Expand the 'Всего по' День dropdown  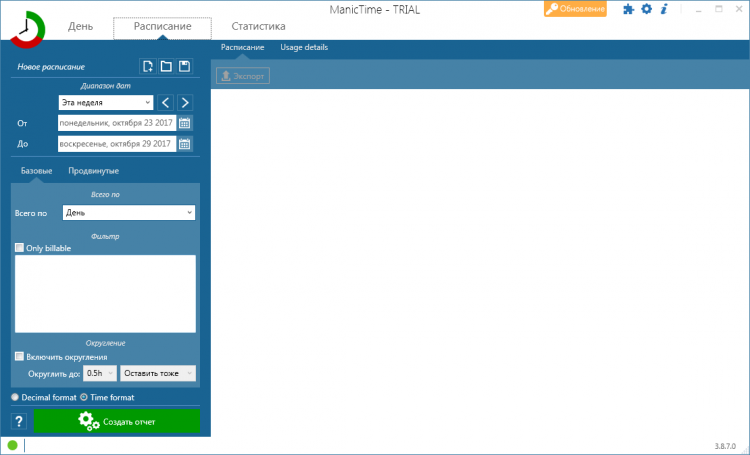pyautogui.click(x=129, y=213)
